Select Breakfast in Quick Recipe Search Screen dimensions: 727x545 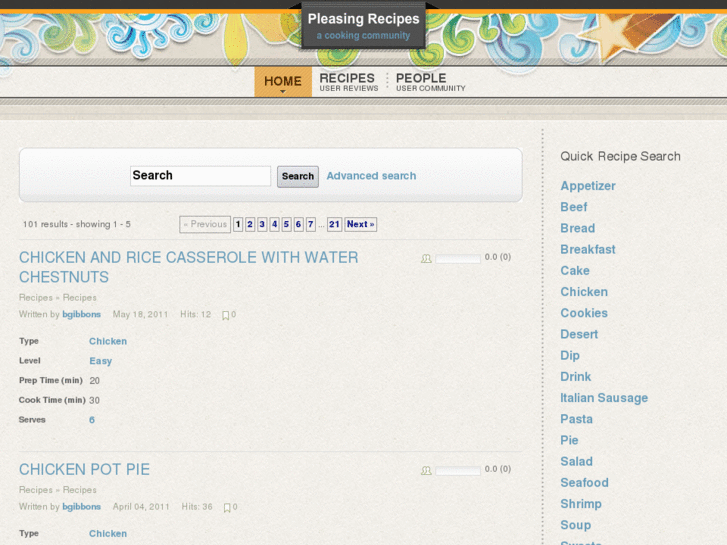click(x=588, y=250)
